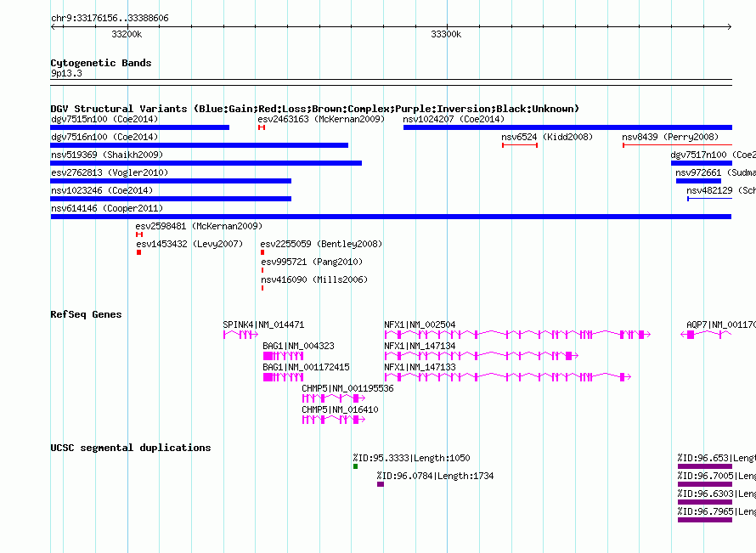The image size is (756, 553).
Task: Click the 9p13.3 band label
Action: point(66,73)
